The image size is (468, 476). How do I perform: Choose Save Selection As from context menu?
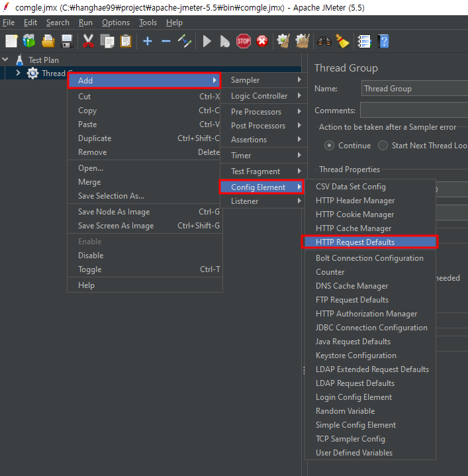pyautogui.click(x=145, y=196)
